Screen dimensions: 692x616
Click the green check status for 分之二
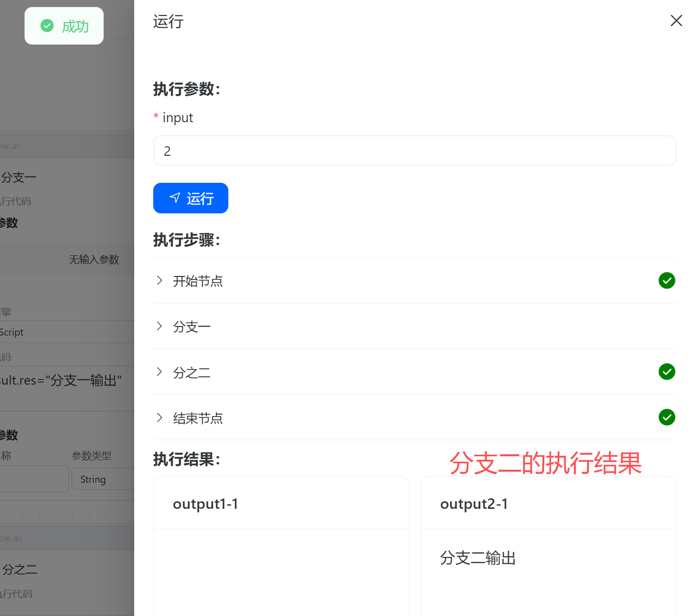tap(666, 372)
